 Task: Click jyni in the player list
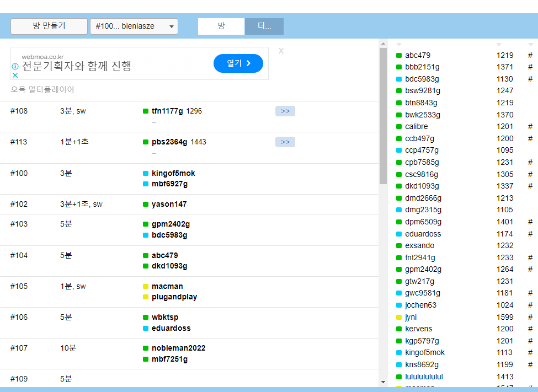click(411, 317)
